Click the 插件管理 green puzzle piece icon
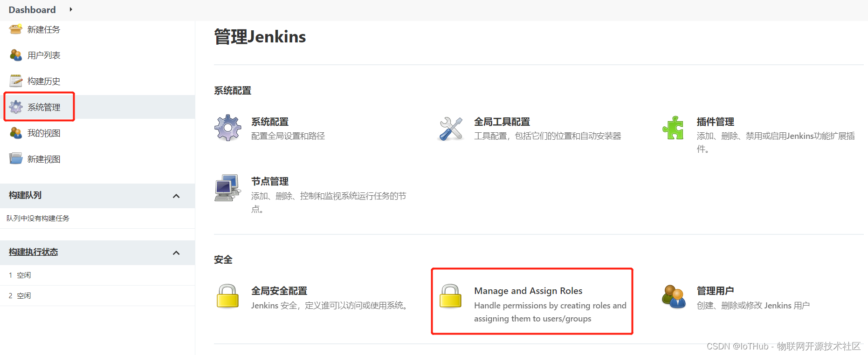 pyautogui.click(x=673, y=128)
